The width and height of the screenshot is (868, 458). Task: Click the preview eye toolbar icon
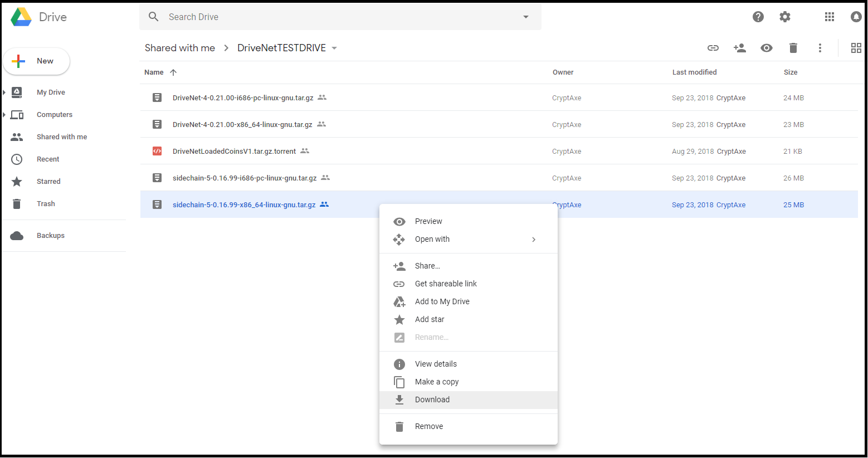(x=767, y=48)
